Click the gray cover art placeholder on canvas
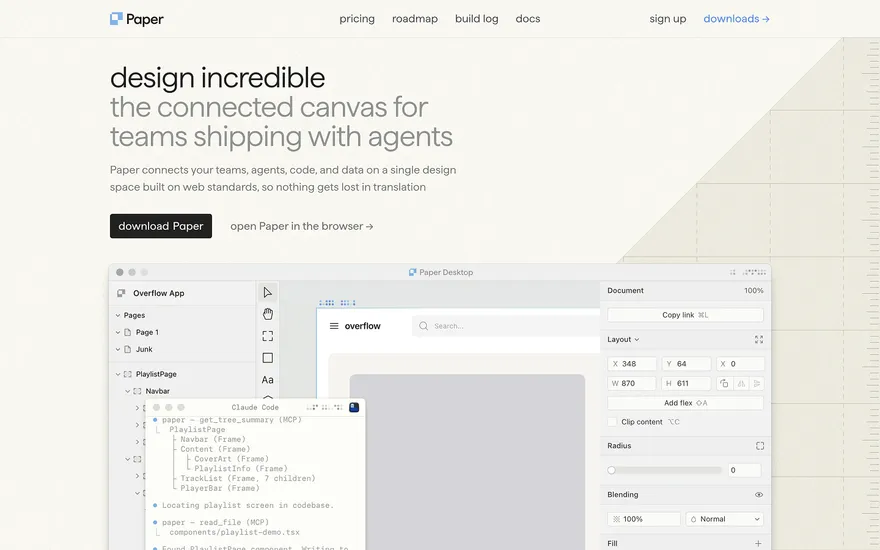Screen dimensions: 880x550 [467, 462]
